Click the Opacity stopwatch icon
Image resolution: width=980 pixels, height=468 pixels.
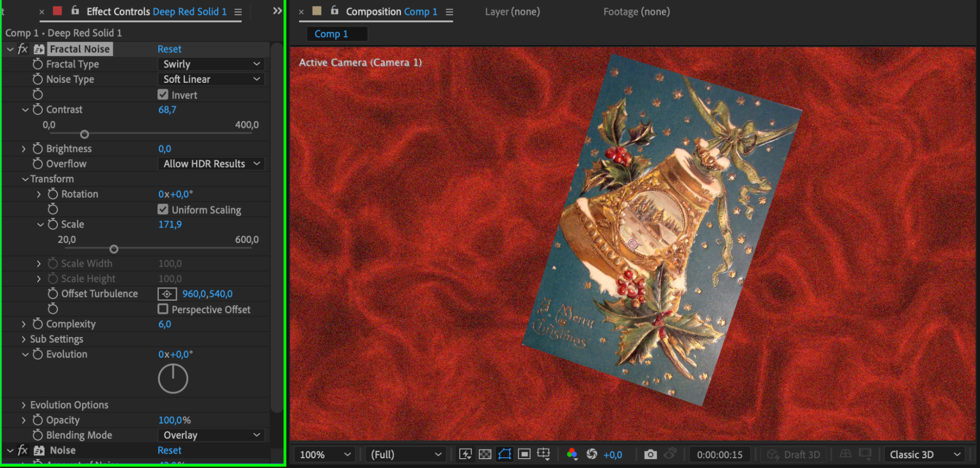[x=38, y=420]
